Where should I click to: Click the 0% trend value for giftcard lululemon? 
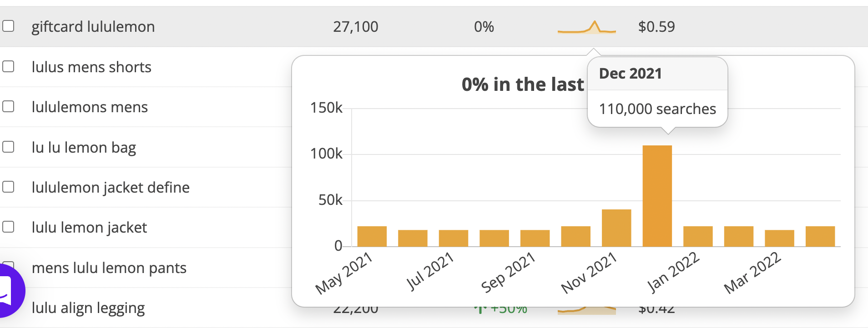[x=484, y=26]
